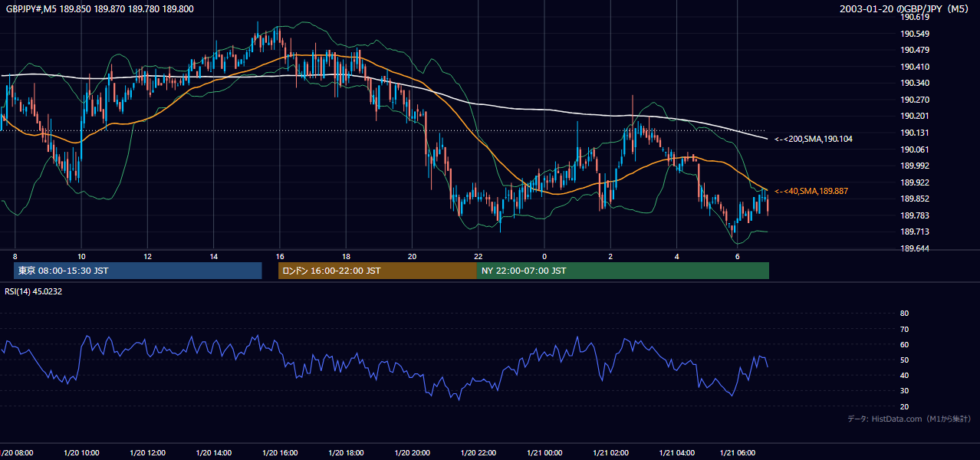
Task: Click price axis value 190.061
Action: click(x=916, y=149)
